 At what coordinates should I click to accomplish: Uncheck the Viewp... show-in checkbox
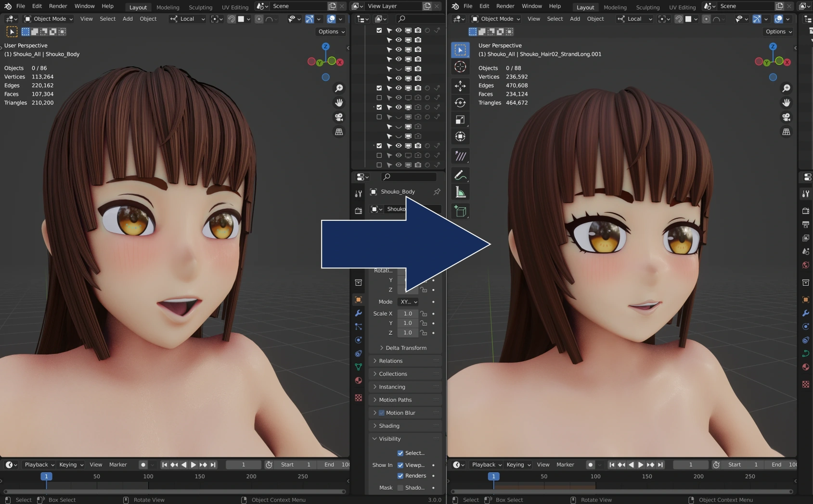(x=400, y=465)
